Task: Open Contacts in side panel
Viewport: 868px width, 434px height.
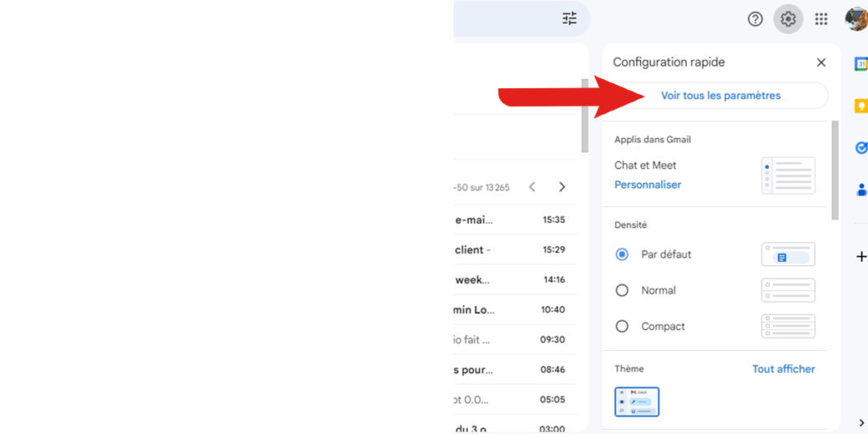Action: click(x=861, y=189)
